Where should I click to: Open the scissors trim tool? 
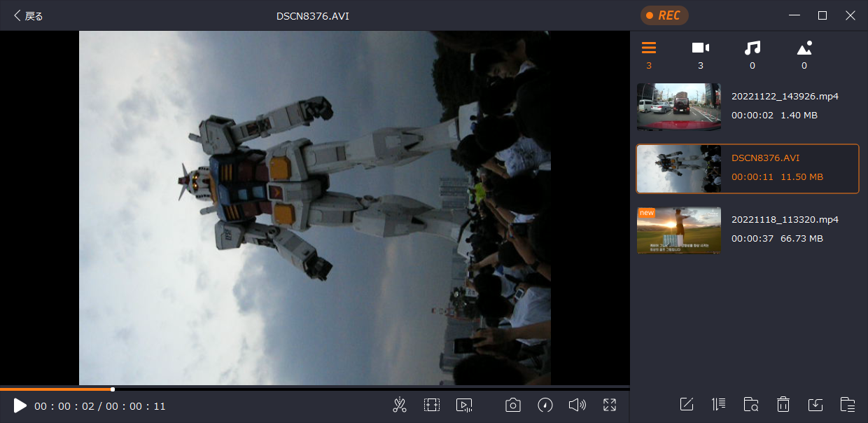click(400, 405)
